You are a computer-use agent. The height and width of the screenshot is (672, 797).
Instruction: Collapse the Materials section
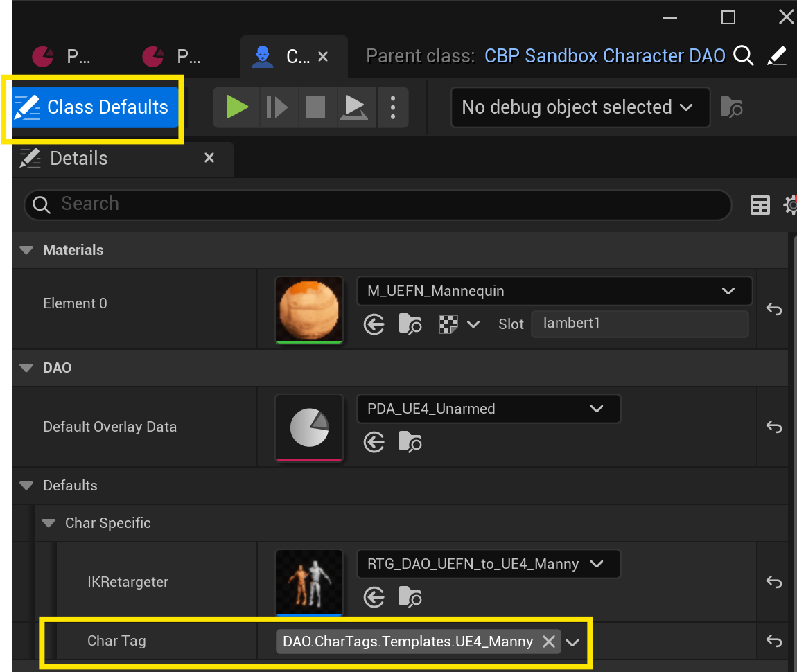[26, 250]
